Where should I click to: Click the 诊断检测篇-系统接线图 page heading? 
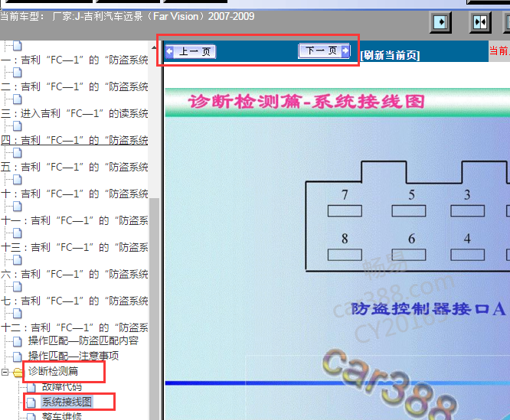pos(306,101)
